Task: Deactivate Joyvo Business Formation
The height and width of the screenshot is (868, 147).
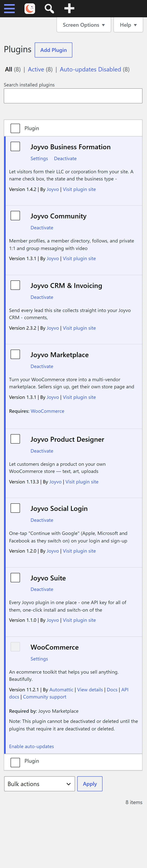Action: point(65,159)
